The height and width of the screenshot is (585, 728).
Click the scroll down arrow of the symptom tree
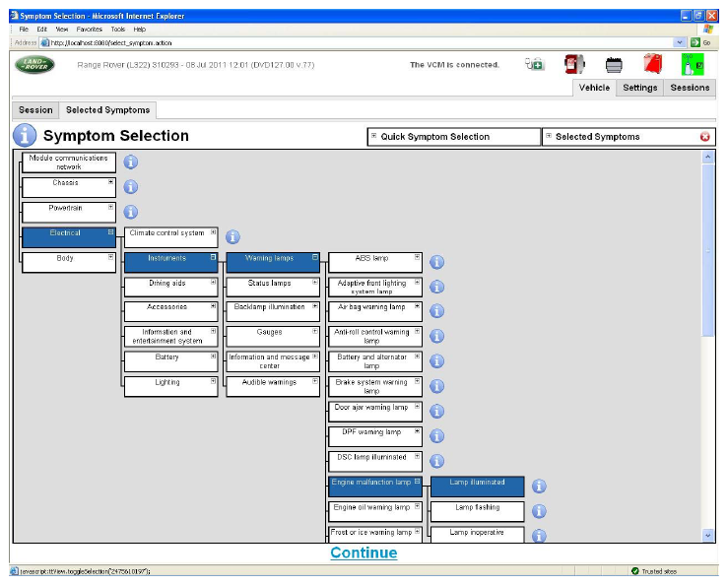tap(707, 535)
